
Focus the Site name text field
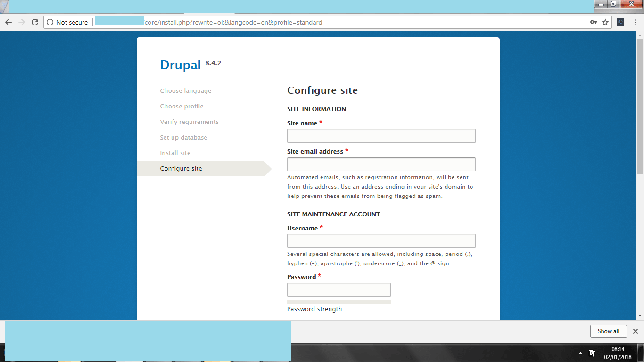tap(381, 136)
